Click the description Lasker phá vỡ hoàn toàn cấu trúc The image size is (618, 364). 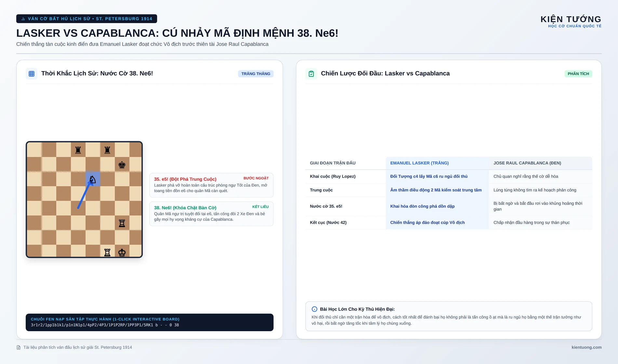coord(211,188)
